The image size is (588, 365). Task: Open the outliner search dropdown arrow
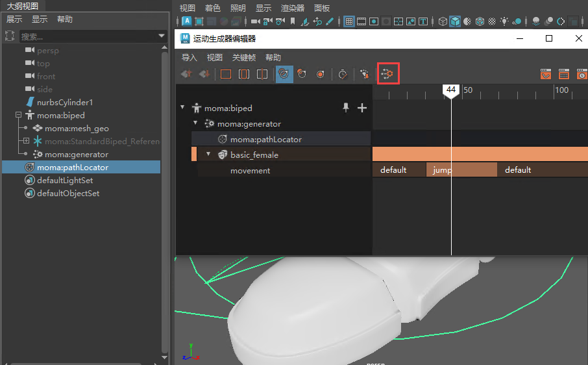(162, 36)
